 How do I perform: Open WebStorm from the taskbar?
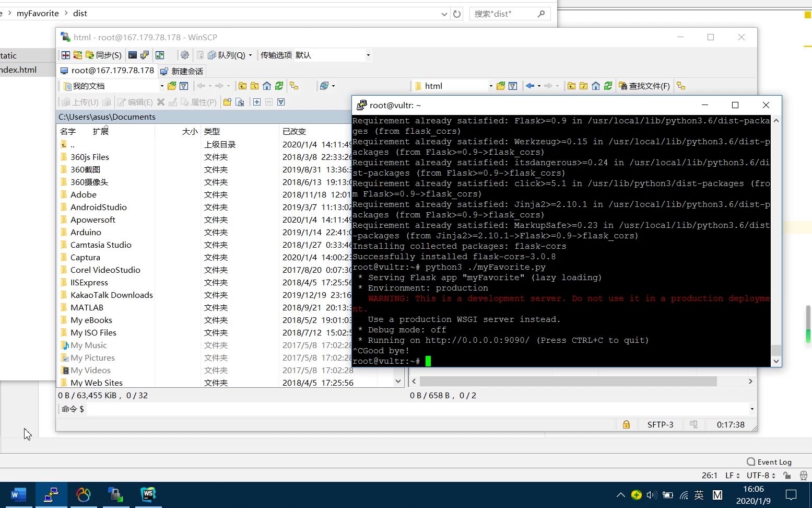pos(148,494)
